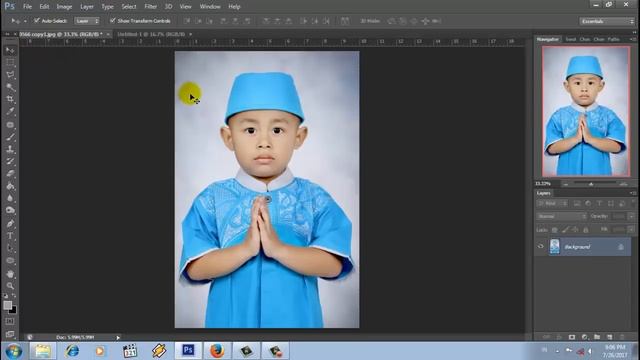
Task: Click the Quick Mask mode icon
Action: [x=10, y=322]
